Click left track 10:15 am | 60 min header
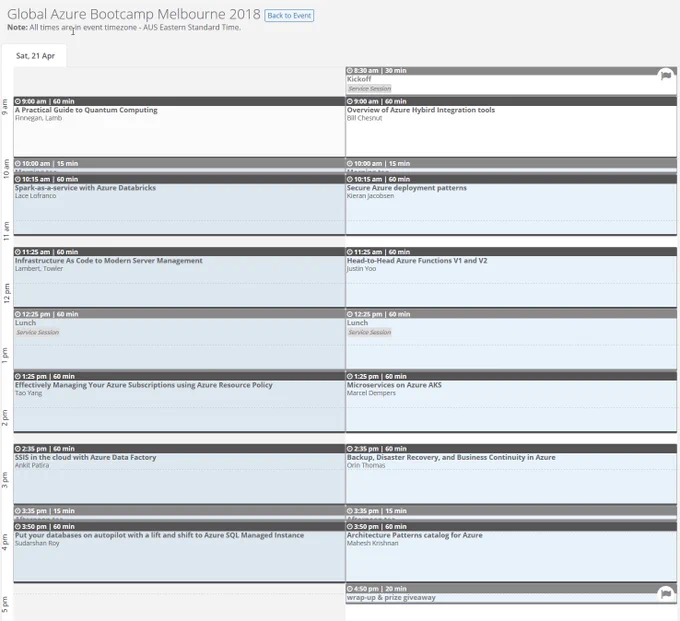This screenshot has width=680, height=621. click(x=179, y=179)
